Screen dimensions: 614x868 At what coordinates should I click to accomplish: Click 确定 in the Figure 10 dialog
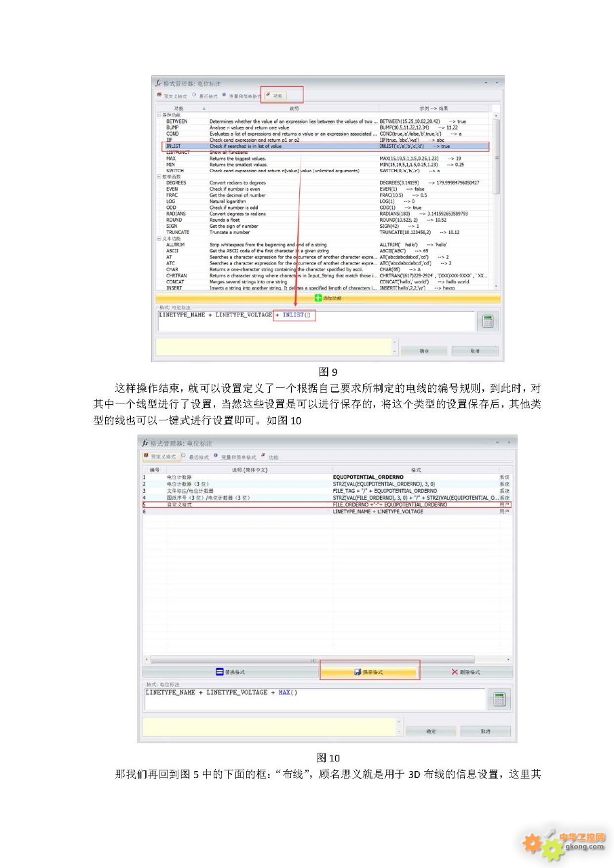(430, 732)
